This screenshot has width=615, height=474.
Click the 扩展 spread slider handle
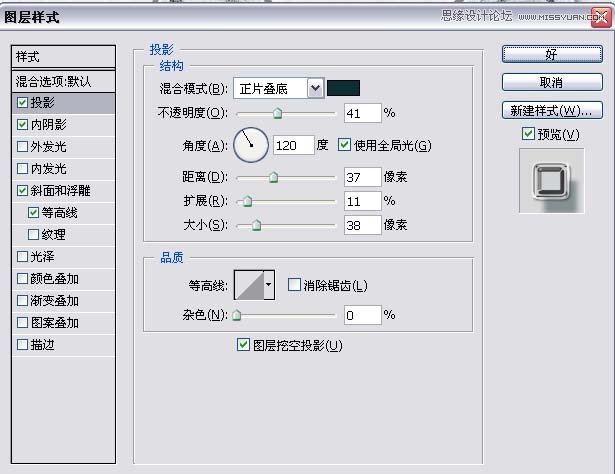247,201
